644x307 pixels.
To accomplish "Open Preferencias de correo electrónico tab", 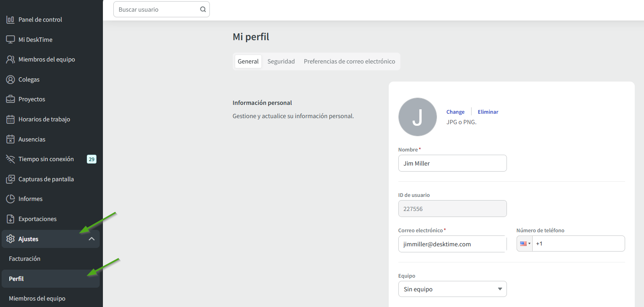I will [x=349, y=61].
